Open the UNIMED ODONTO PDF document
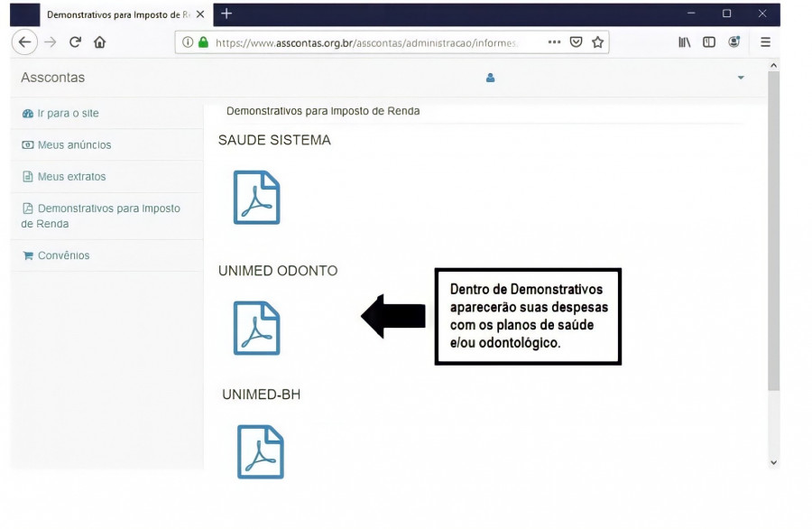Image resolution: width=812 pixels, height=529 pixels. pos(256,328)
